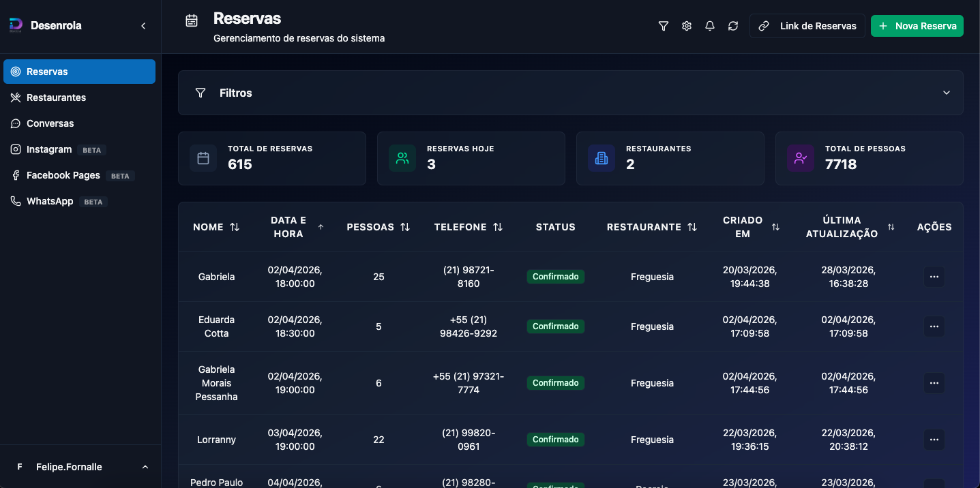Open Instagram from its sidebar icon
The width and height of the screenshot is (980, 488).
(14, 149)
